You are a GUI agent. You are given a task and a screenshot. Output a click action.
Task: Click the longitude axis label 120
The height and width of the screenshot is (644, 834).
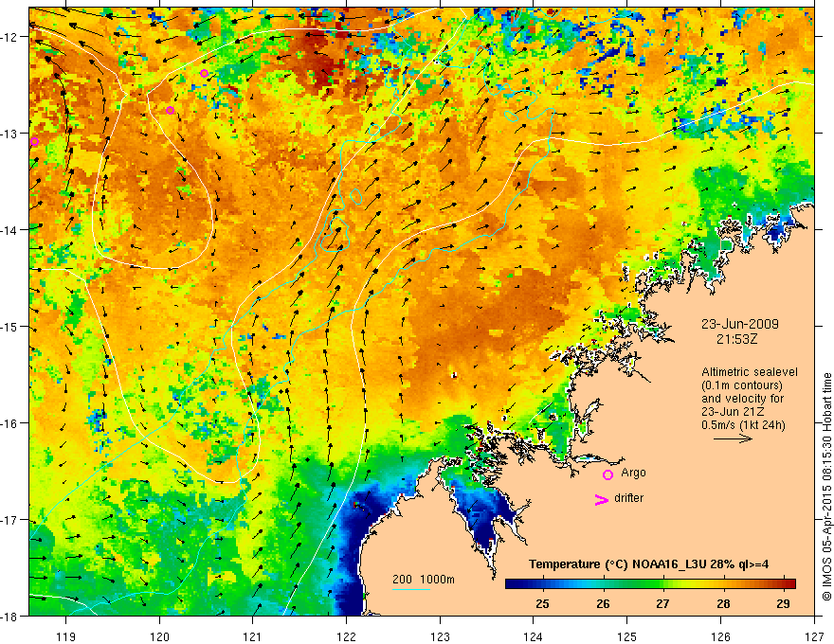tap(159, 636)
